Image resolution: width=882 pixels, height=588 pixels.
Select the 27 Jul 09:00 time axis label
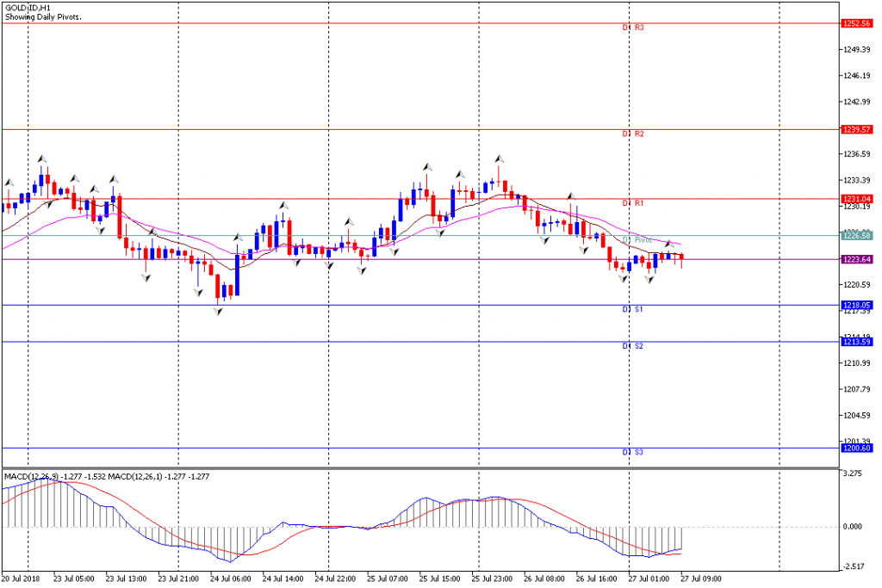pos(700,579)
